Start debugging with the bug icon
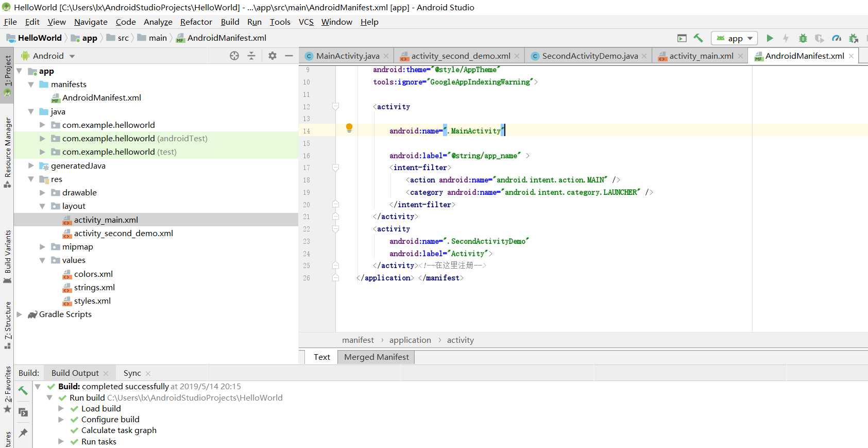Viewport: 868px width, 448px height. pyautogui.click(x=803, y=38)
